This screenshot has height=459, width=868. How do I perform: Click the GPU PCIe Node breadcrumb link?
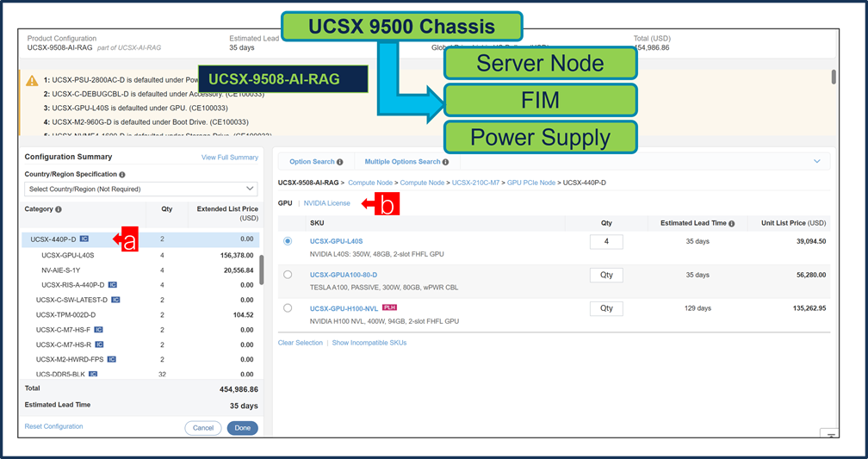[531, 183]
